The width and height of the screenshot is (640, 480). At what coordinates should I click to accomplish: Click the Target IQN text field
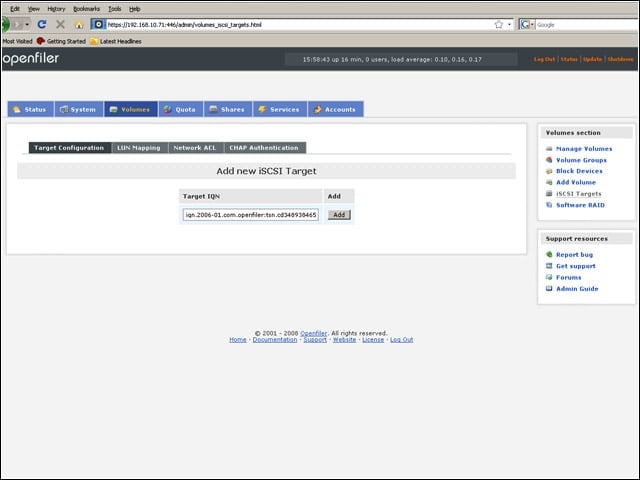[251, 215]
